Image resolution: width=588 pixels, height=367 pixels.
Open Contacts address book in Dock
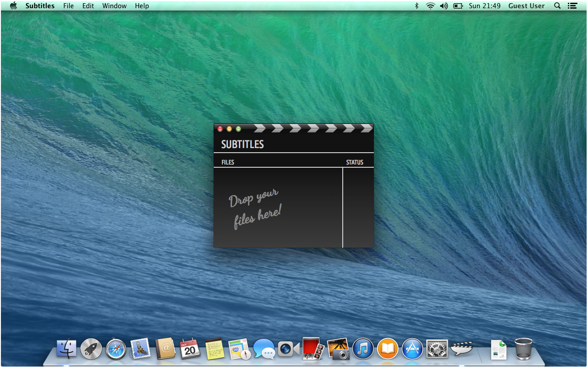pyautogui.click(x=165, y=349)
